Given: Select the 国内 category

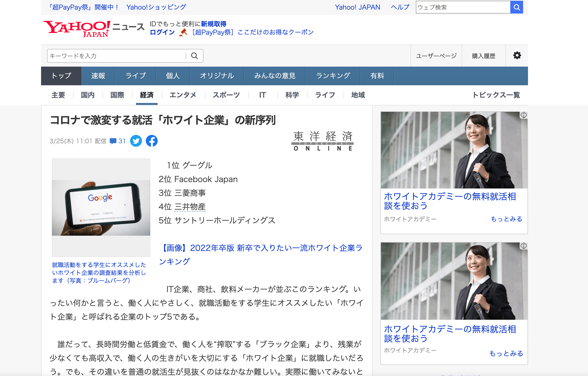Looking at the screenshot, I should click(x=88, y=95).
